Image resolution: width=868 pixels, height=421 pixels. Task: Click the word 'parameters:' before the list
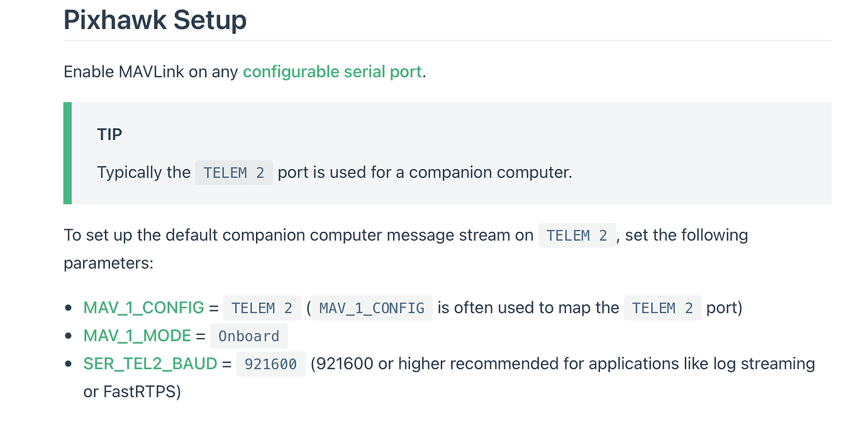pos(108,263)
